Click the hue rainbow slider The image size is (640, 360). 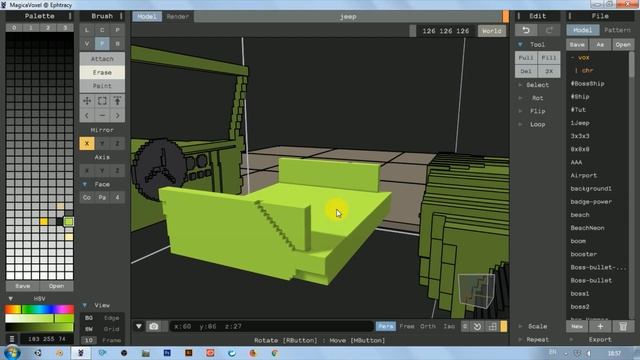click(x=40, y=309)
